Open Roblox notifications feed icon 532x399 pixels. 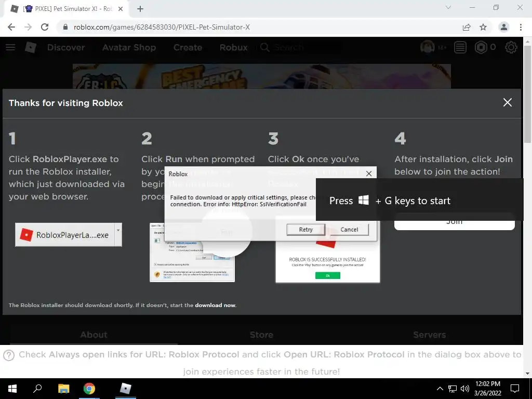(460, 47)
